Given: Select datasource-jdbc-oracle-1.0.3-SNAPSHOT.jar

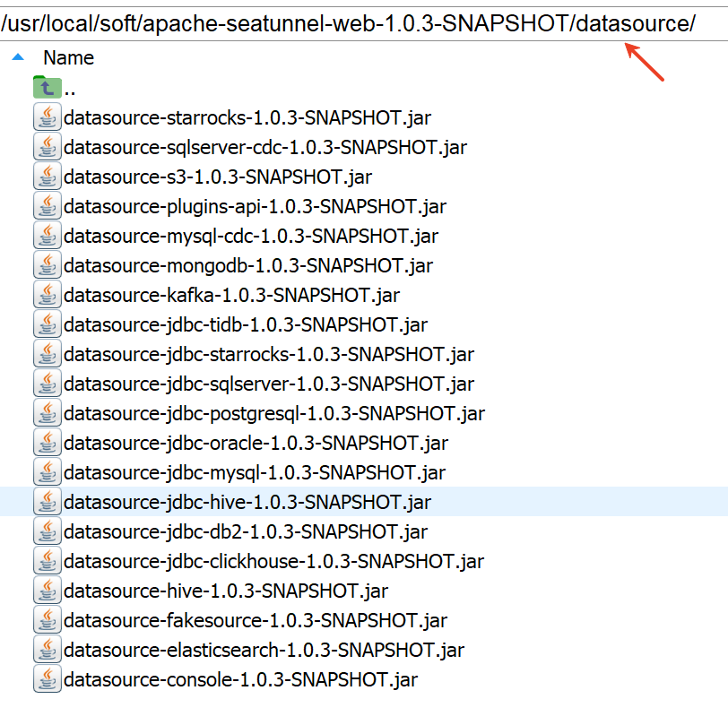Looking at the screenshot, I should pos(256,444).
